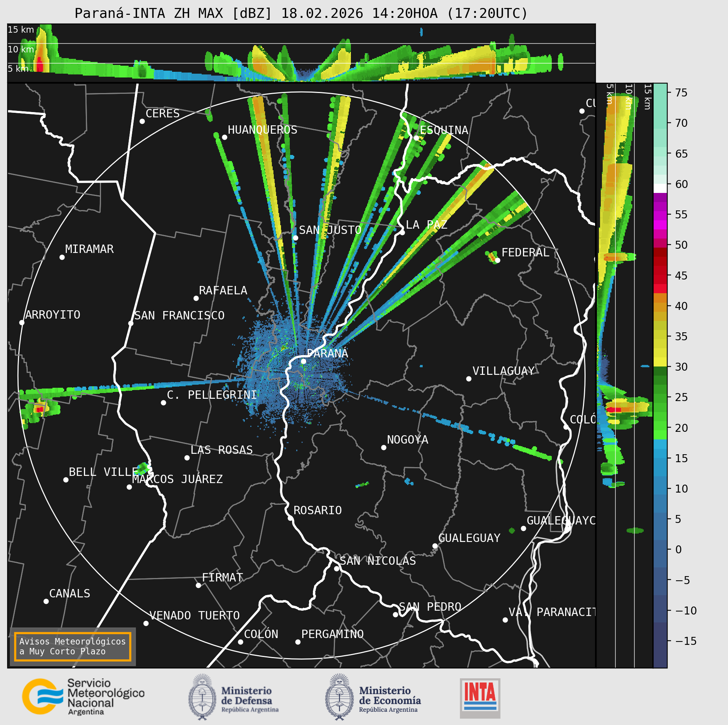Click the Servicio Meteorológico Nacional logo
728x725 pixels.
tap(83, 697)
